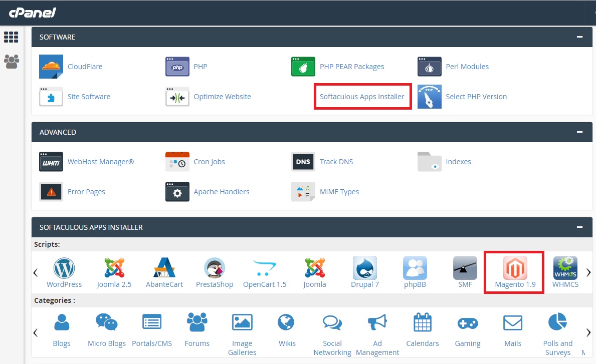The height and width of the screenshot is (364, 596).
Task: Collapse the SOFTACULOUS APPS INSTALLER section
Action: click(579, 227)
